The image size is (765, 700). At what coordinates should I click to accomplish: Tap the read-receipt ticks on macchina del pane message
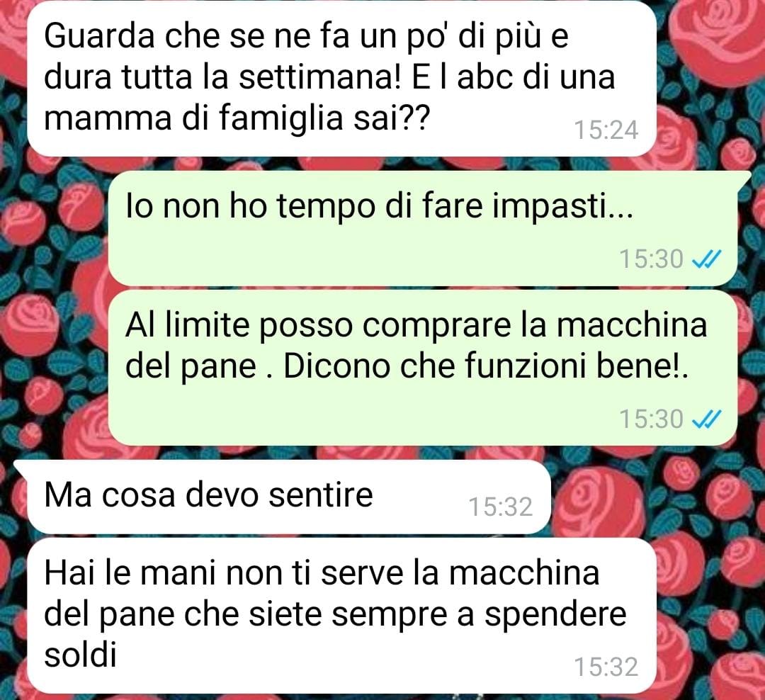coord(706,419)
